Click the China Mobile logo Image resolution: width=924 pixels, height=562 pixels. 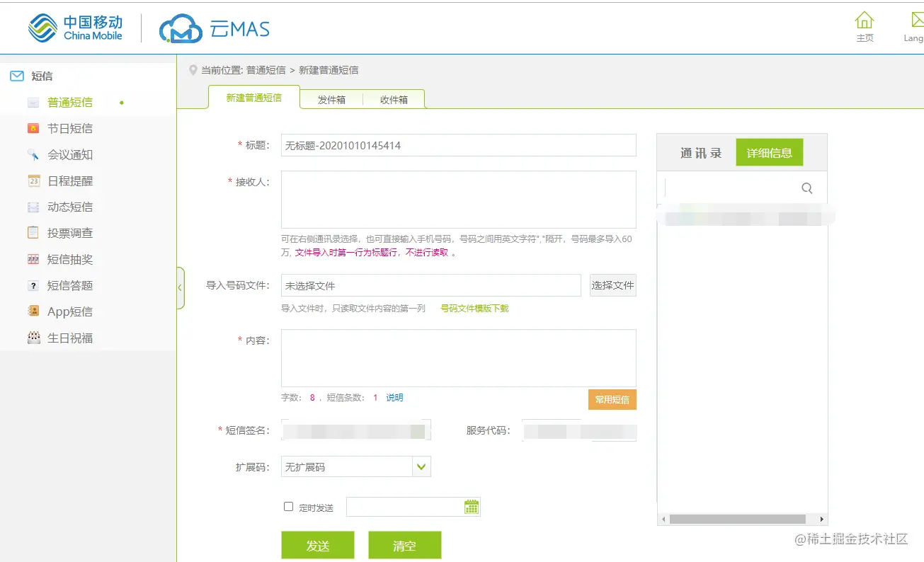pyautogui.click(x=75, y=28)
